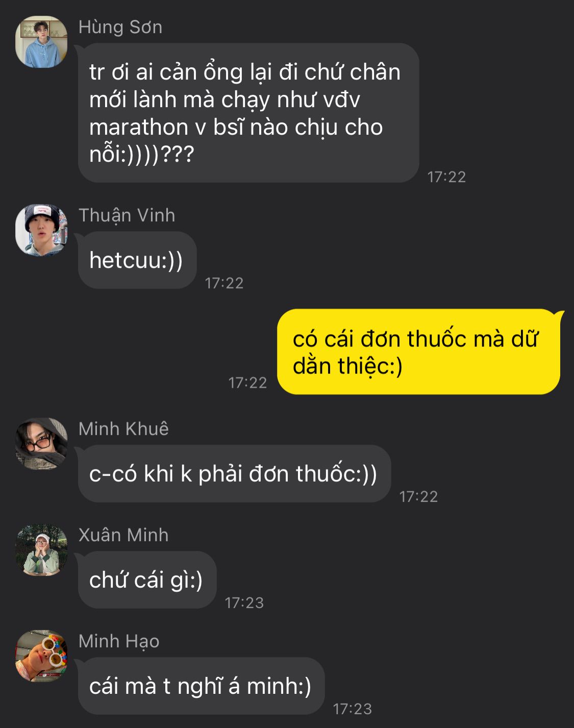Tap the timestamp beside Xuân Minh's message
574x728 pixels.
(244, 603)
